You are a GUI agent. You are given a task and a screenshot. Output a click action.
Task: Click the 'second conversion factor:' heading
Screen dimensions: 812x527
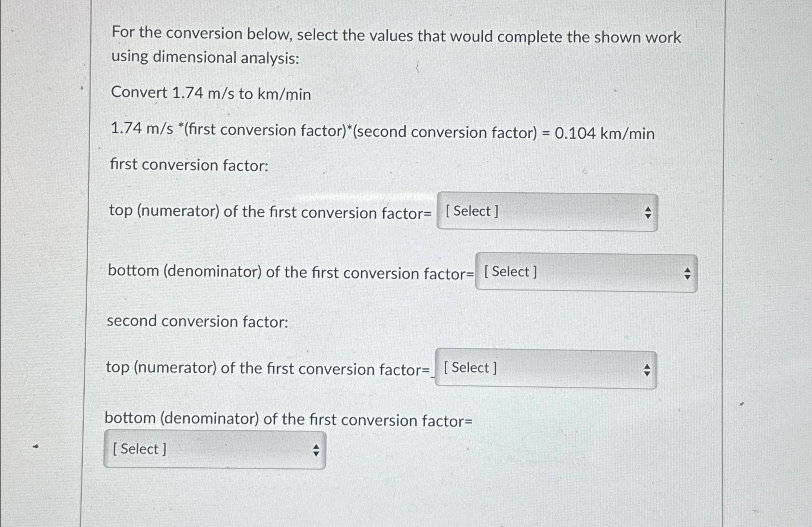point(198,321)
